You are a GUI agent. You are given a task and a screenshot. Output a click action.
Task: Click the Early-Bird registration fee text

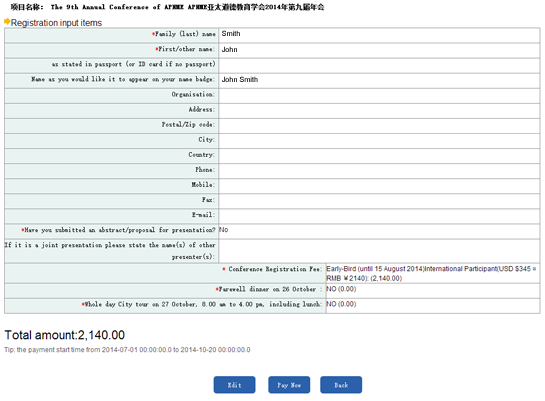[431, 273]
